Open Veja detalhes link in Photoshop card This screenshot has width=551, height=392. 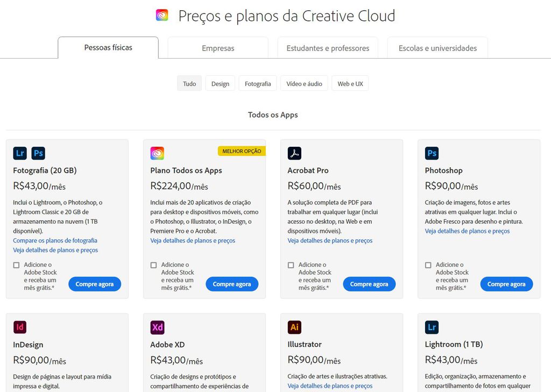coord(467,231)
